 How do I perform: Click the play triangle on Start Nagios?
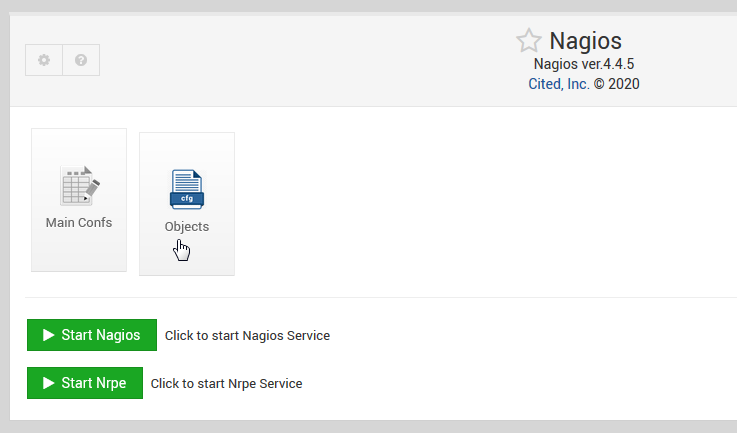pos(48,335)
